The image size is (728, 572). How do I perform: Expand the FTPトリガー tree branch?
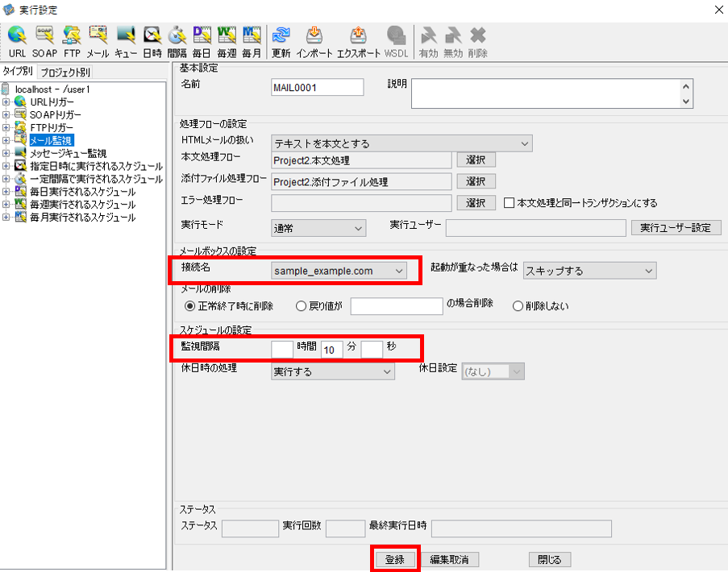[6, 127]
